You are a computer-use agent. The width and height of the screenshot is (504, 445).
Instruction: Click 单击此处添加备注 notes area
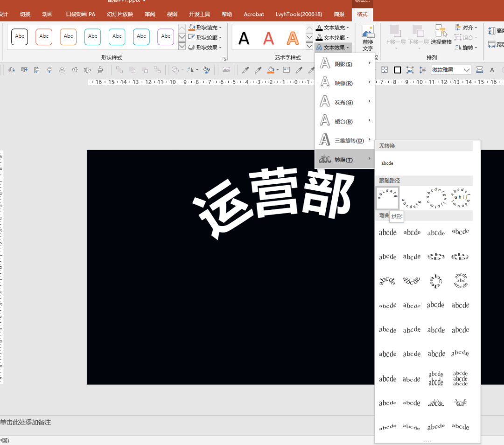click(x=26, y=422)
